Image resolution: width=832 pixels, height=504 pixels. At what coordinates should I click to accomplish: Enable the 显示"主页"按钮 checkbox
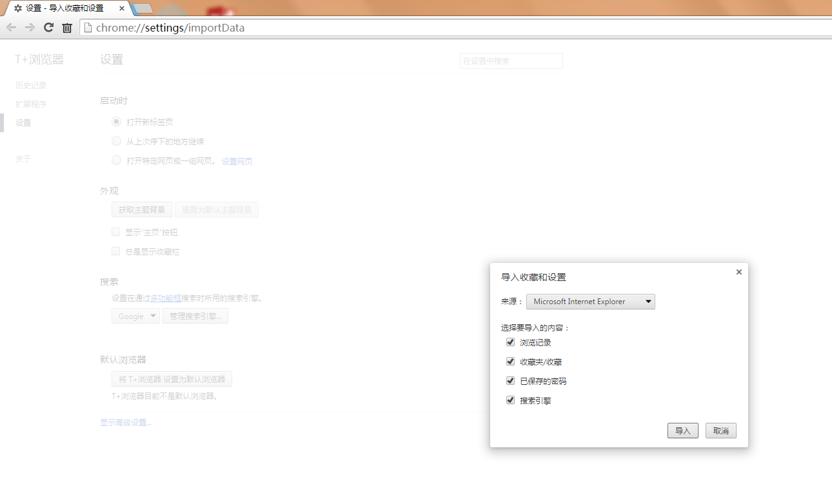pos(116,232)
